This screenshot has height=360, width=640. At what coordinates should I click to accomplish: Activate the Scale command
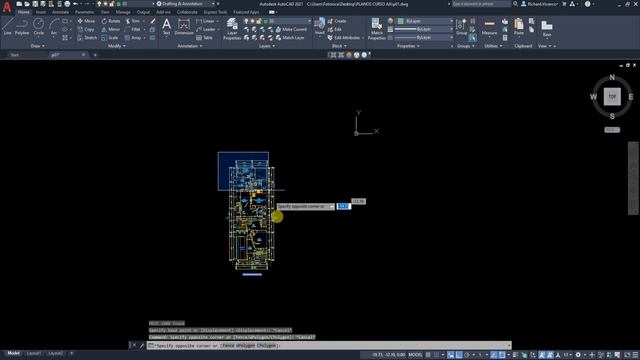click(x=110, y=38)
